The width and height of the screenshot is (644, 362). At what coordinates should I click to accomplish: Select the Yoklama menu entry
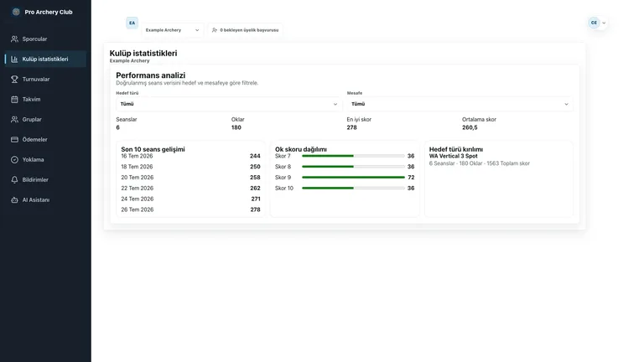click(x=45, y=160)
